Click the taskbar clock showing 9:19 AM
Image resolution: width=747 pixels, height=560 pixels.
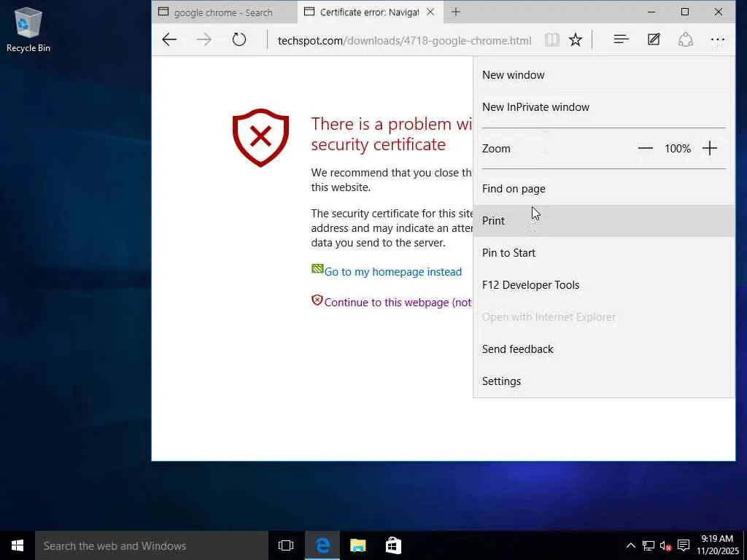pos(718,545)
